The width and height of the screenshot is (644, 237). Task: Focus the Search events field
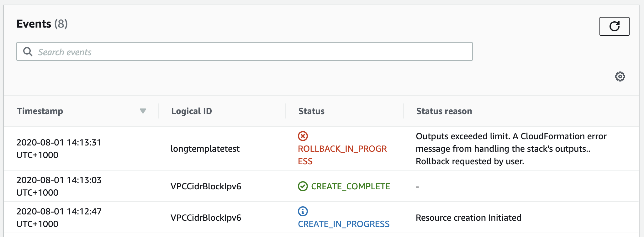pos(244,51)
